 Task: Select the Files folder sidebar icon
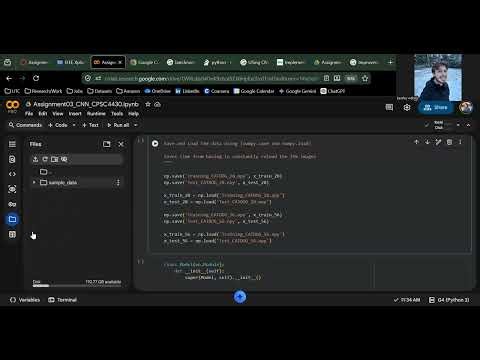[12, 219]
